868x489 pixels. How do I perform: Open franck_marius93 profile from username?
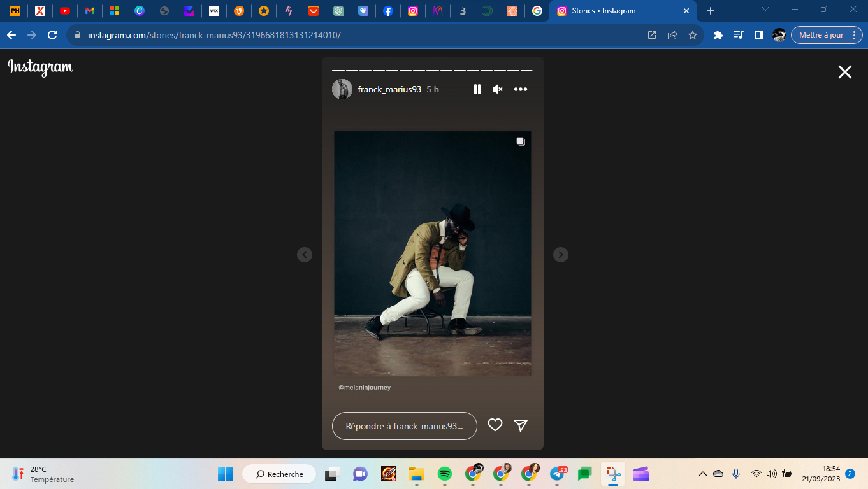click(389, 89)
